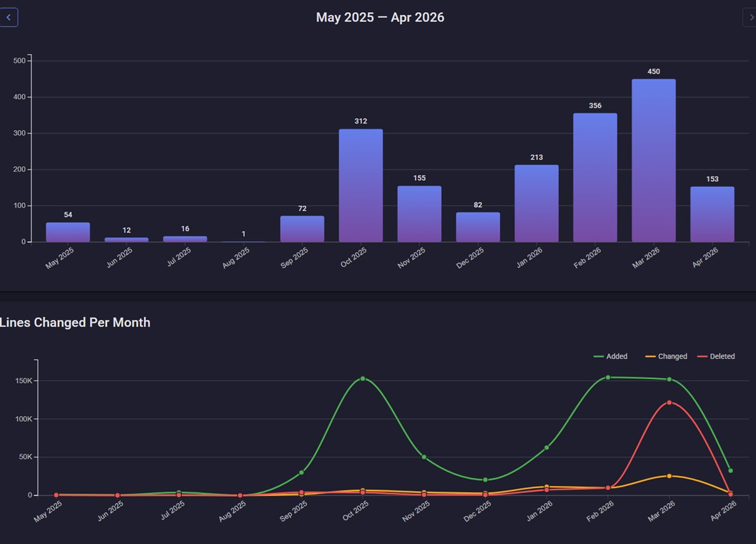
Task: Expand the May 2025 — Apr 2026 title
Action: pyautogui.click(x=380, y=17)
